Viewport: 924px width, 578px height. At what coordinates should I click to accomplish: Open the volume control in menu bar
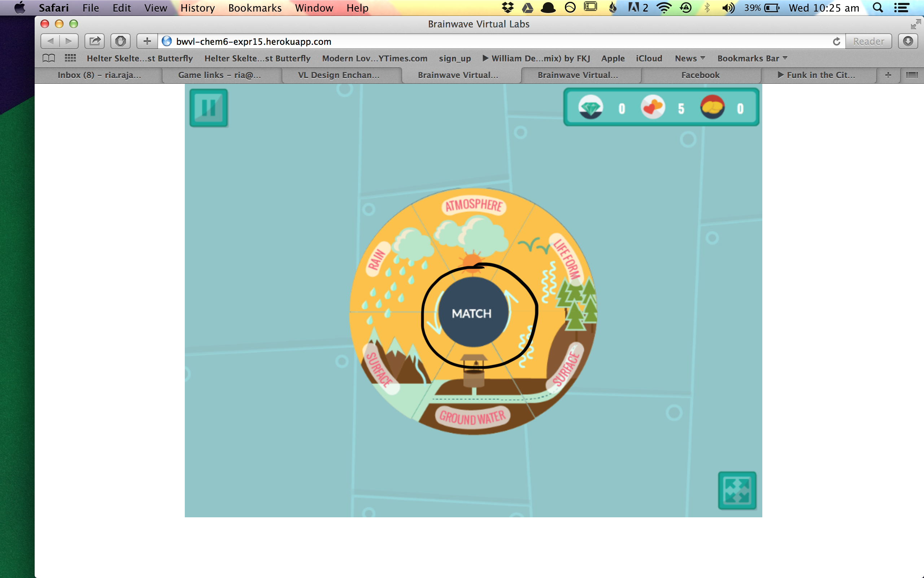click(728, 8)
